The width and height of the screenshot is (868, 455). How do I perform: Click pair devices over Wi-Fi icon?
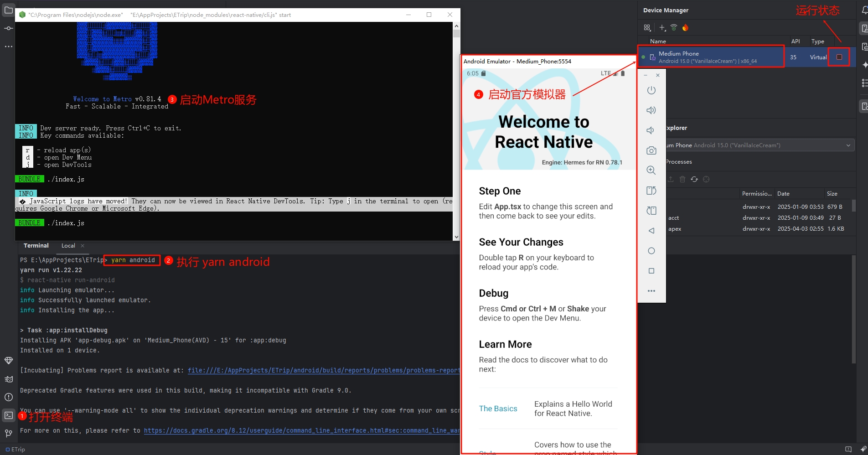coord(674,28)
